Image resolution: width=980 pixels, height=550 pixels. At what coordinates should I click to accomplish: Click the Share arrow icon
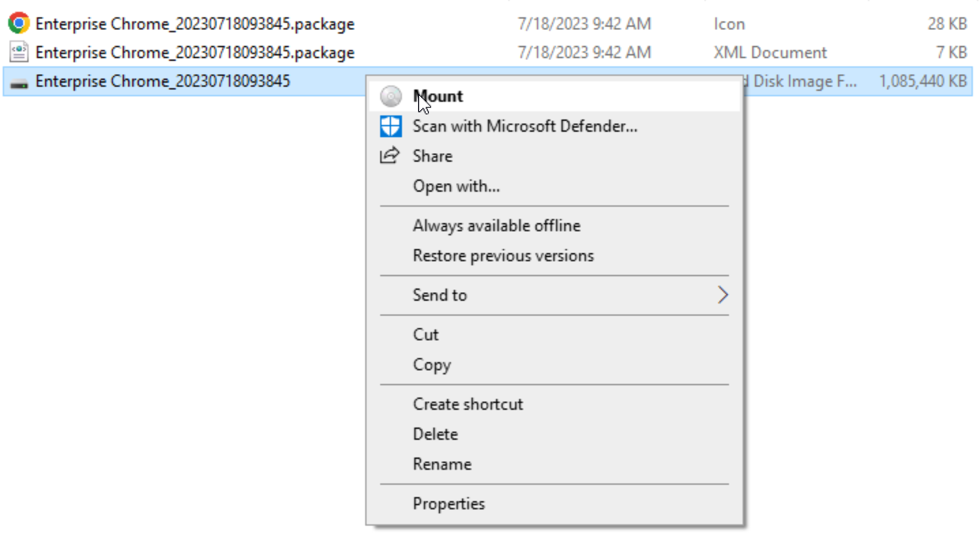(390, 156)
